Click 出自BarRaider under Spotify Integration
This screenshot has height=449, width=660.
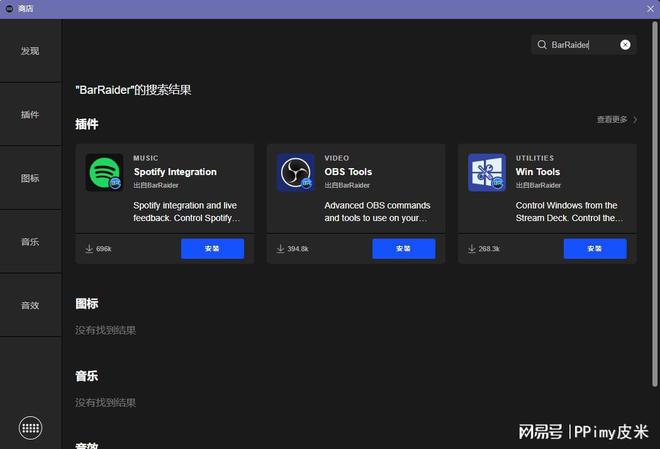(156, 185)
